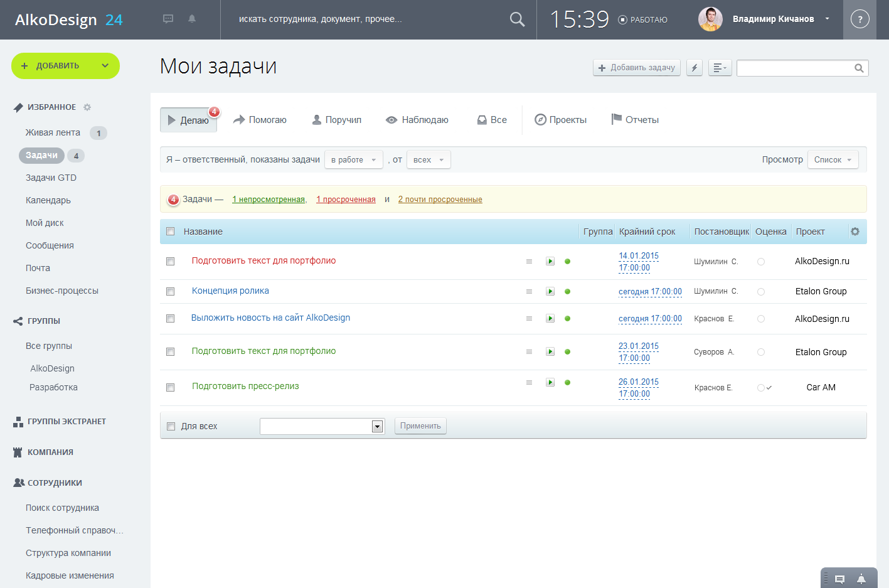889x588 pixels.
Task: Check the 23.01.2015 portfolio task checkbox
Action: pos(170,351)
